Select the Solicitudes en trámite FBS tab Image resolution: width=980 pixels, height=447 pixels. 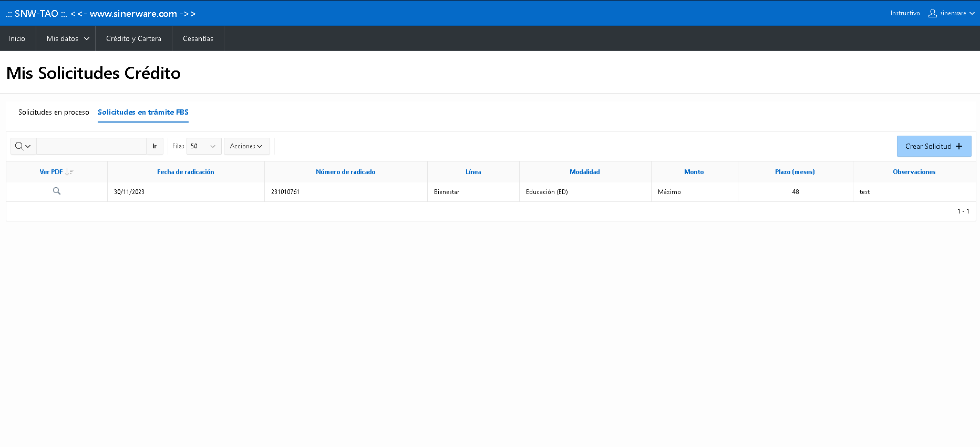click(143, 112)
